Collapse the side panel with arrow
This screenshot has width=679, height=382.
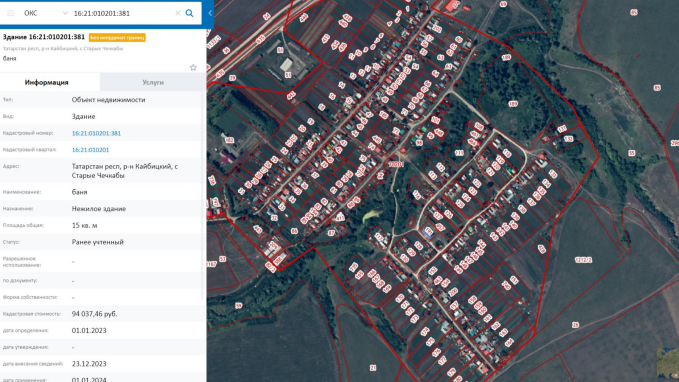210,13
